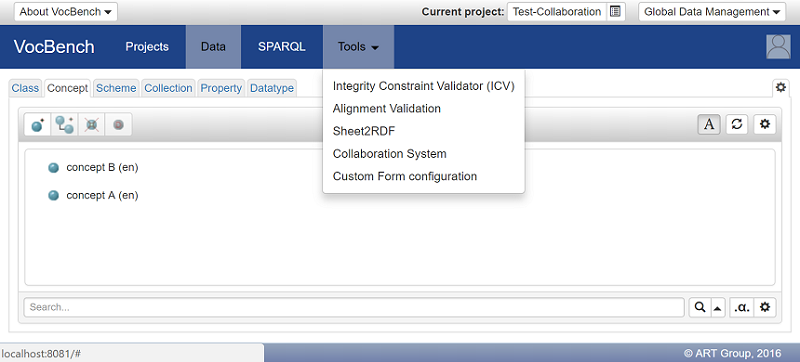Switch to the Scheme tab
The height and width of the screenshot is (362, 800).
coord(116,88)
